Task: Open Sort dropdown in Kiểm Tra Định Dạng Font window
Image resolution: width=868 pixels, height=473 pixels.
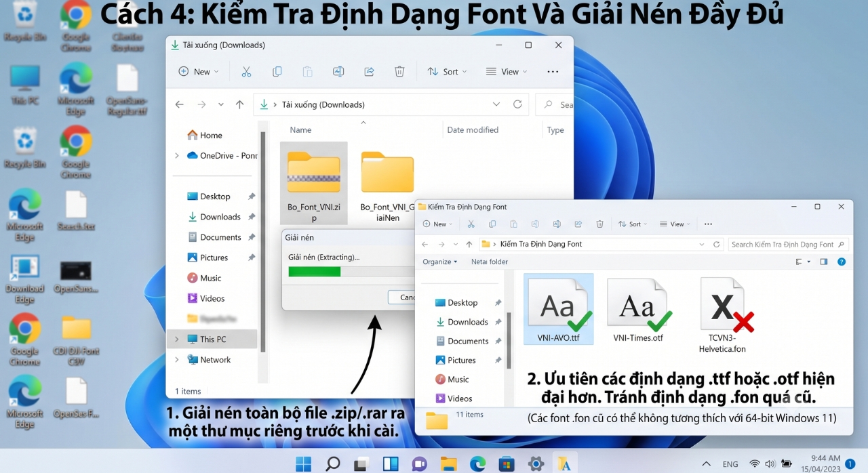Action: [633, 224]
